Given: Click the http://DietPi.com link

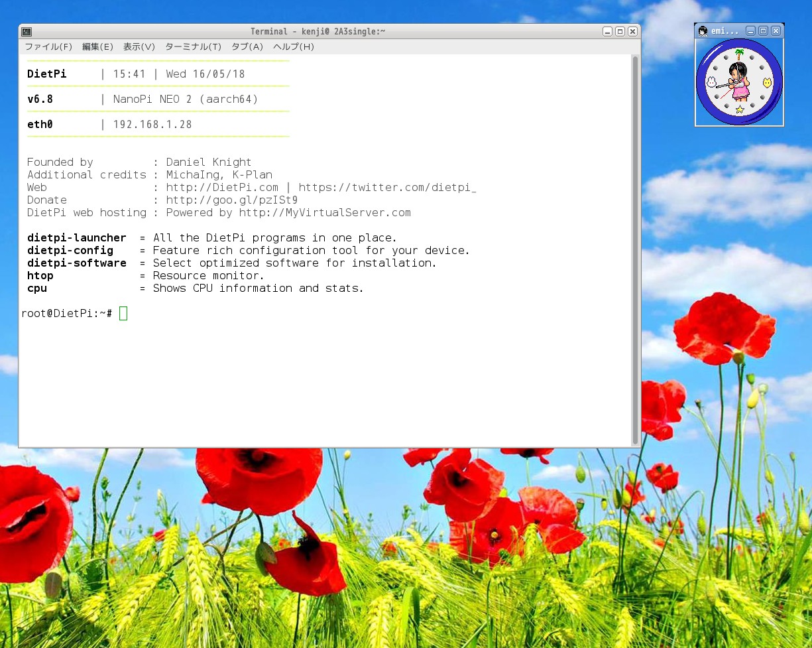Looking at the screenshot, I should click(x=222, y=188).
